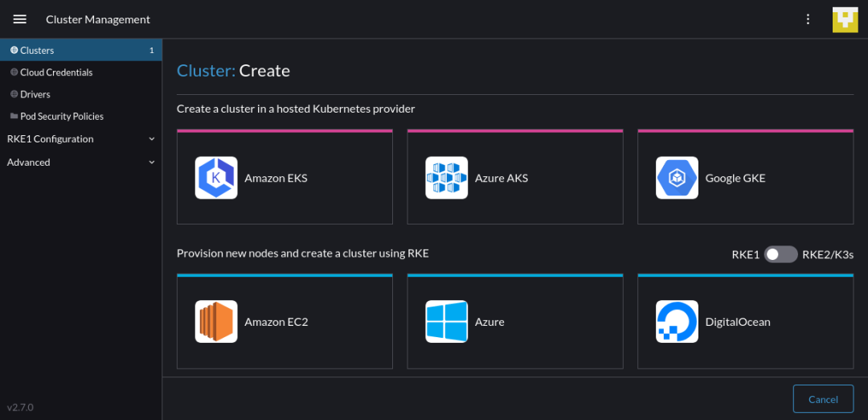The image size is (868, 420).
Task: Click the globe icon beside Clusters
Action: tap(14, 50)
